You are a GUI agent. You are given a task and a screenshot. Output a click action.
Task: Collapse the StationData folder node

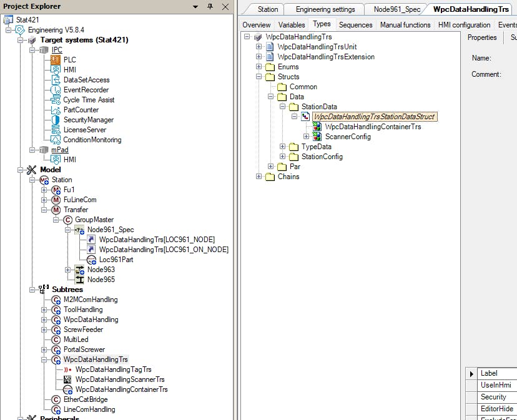pos(283,107)
